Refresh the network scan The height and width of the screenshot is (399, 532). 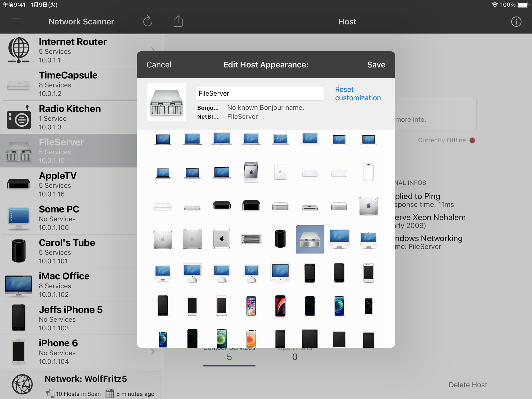tap(148, 21)
